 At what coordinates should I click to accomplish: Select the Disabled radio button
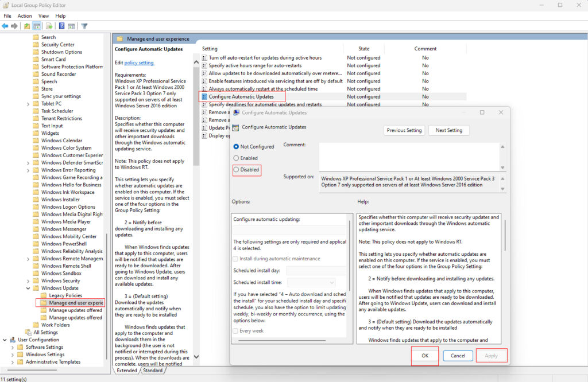pyautogui.click(x=236, y=170)
